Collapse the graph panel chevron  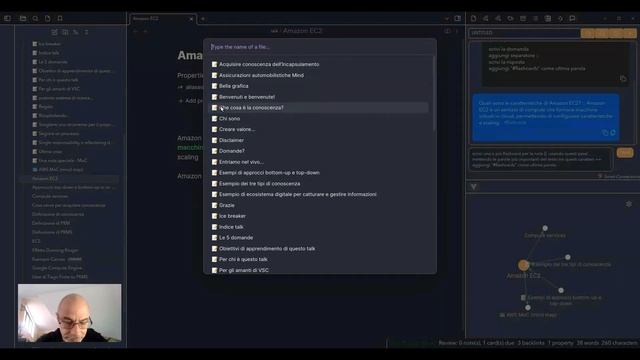[473, 187]
